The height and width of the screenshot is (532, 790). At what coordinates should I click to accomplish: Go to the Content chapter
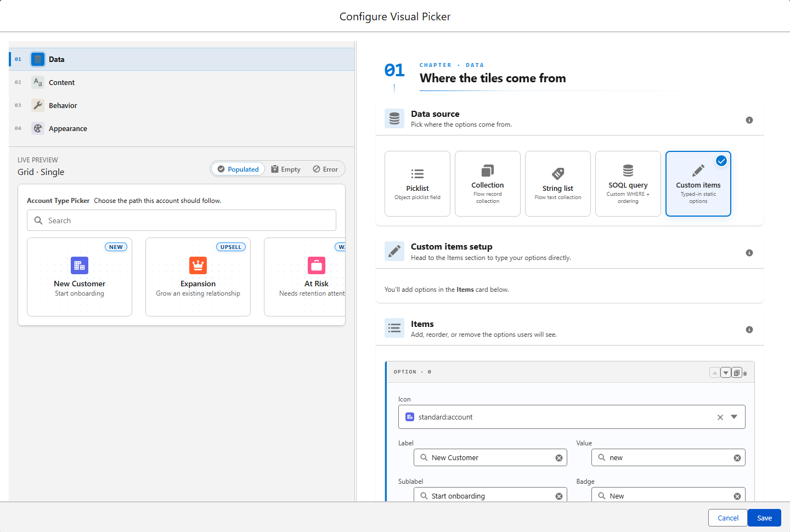coord(61,82)
